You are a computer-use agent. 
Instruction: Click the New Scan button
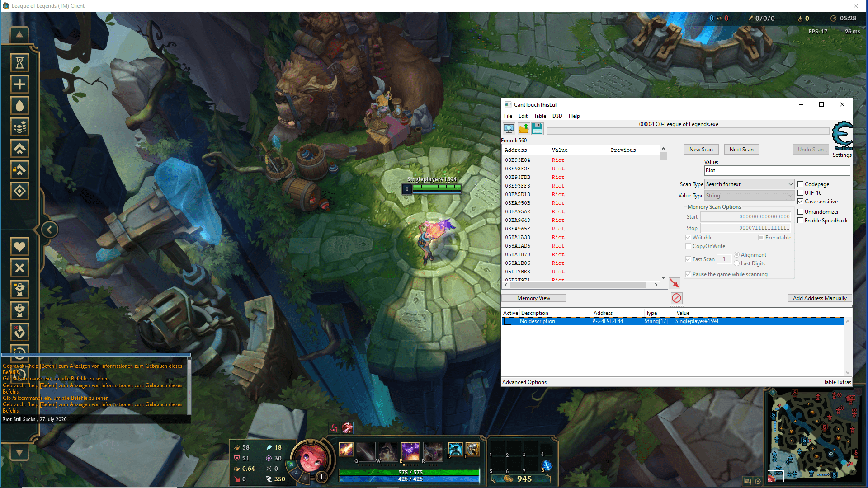[701, 150]
